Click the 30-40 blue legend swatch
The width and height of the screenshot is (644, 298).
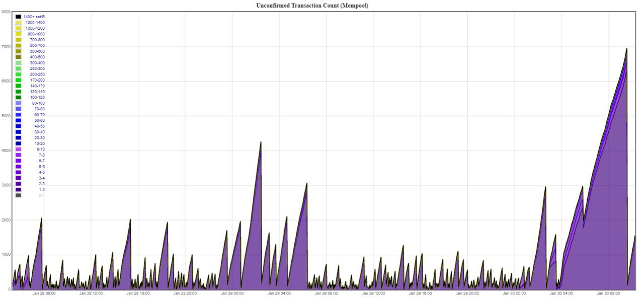[x=18, y=132]
